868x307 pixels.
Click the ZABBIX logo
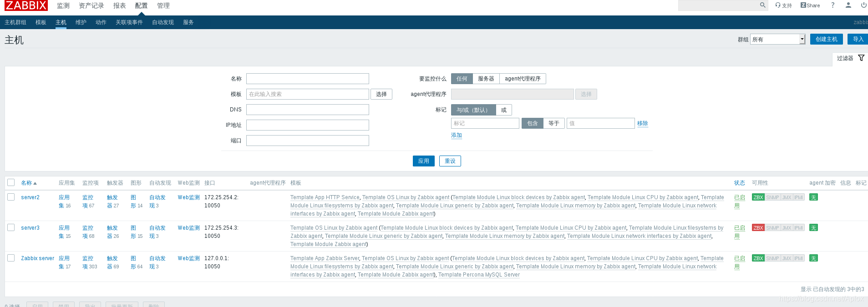coord(26,5)
